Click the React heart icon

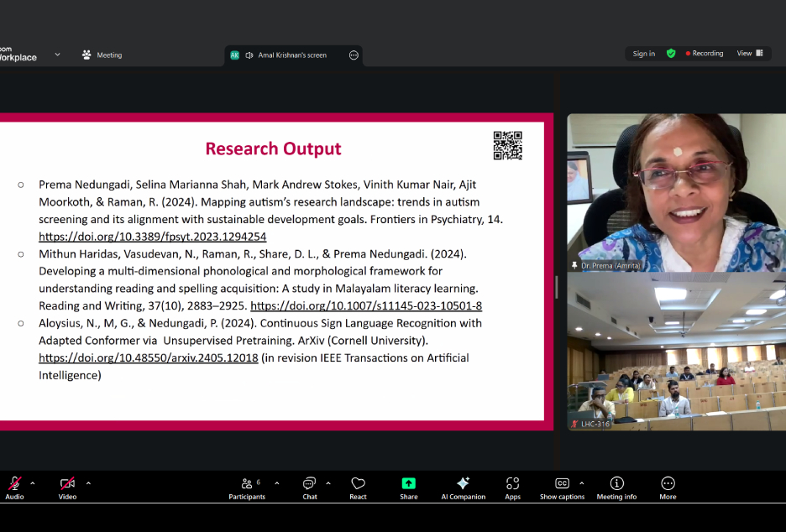(358, 488)
